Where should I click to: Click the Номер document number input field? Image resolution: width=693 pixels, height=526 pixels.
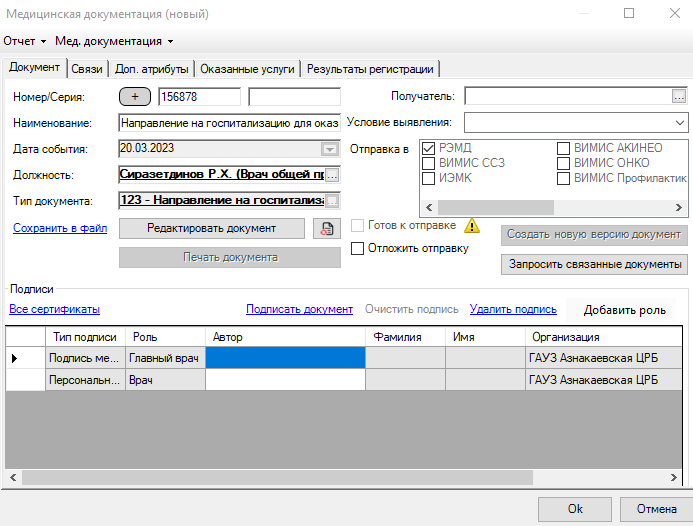[x=198, y=97]
